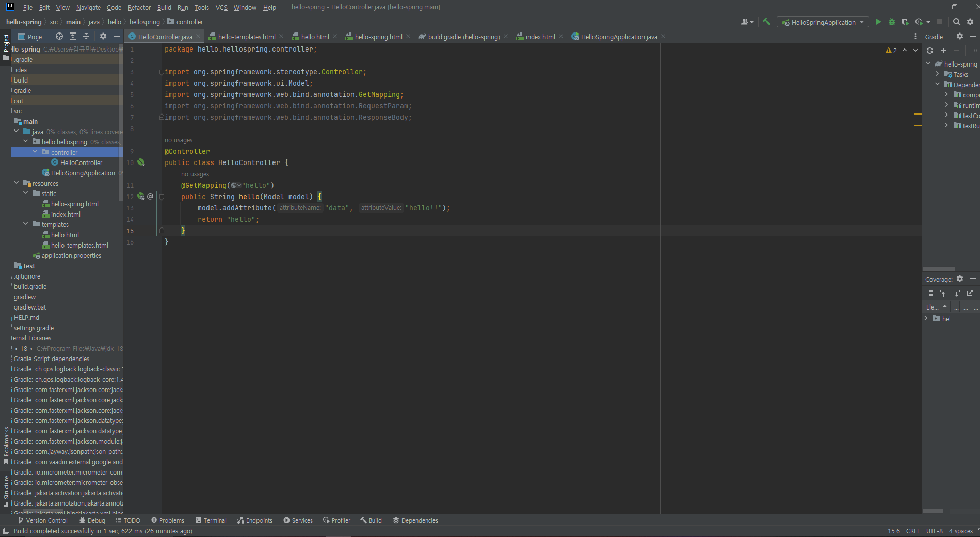Go to next highlighted problem arrow
This screenshot has width=980, height=537.
(915, 50)
